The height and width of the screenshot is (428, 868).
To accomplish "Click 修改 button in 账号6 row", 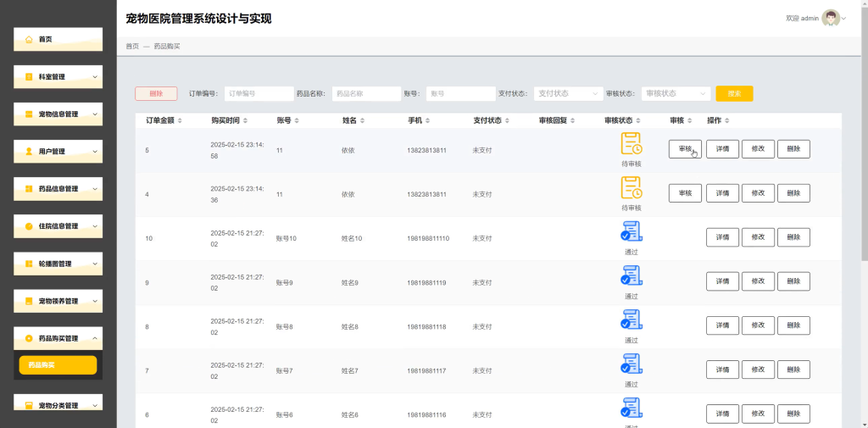I will click(x=758, y=414).
